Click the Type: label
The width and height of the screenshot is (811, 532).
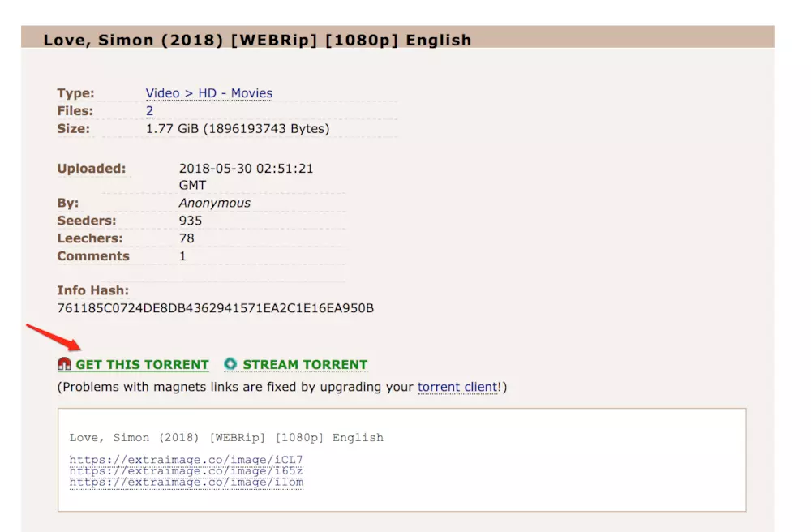75,93
